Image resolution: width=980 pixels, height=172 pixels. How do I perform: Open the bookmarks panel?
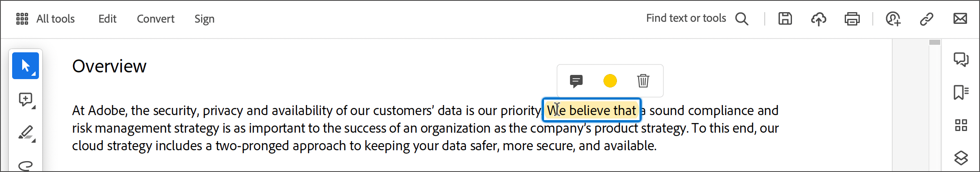(961, 92)
